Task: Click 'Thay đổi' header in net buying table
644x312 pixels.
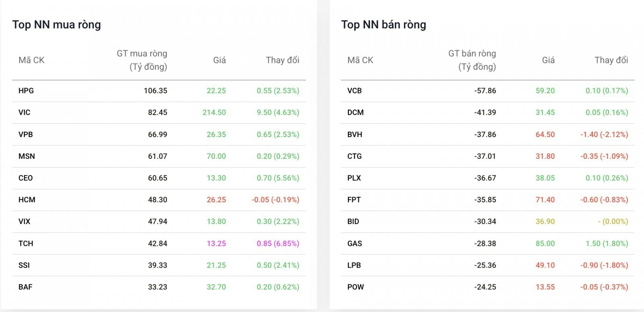Action: [x=283, y=60]
